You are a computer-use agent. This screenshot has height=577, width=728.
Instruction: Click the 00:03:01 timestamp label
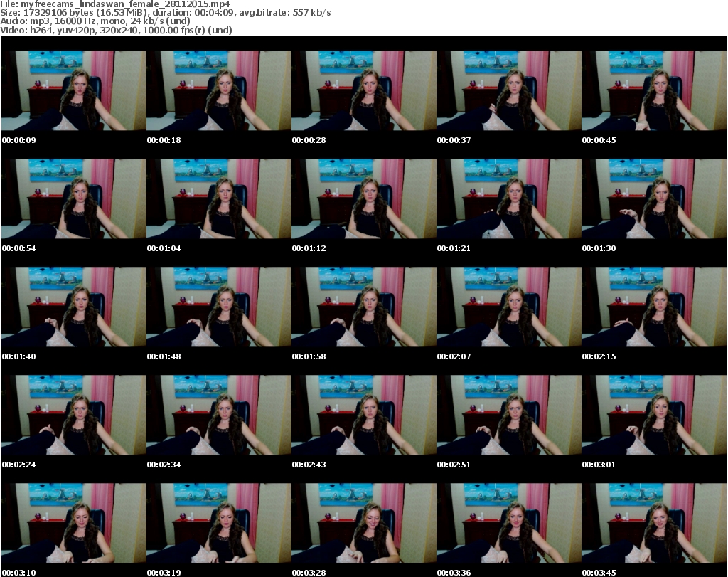click(x=599, y=465)
